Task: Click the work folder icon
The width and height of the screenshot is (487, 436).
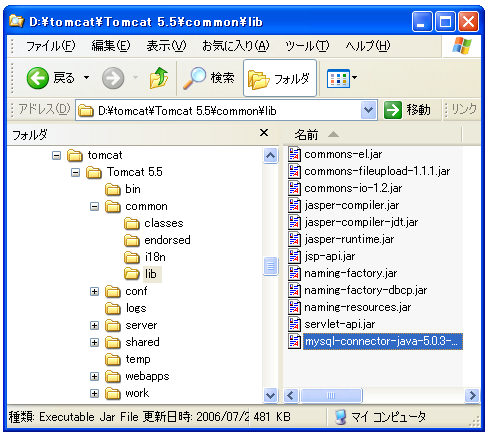Action: click(113, 394)
